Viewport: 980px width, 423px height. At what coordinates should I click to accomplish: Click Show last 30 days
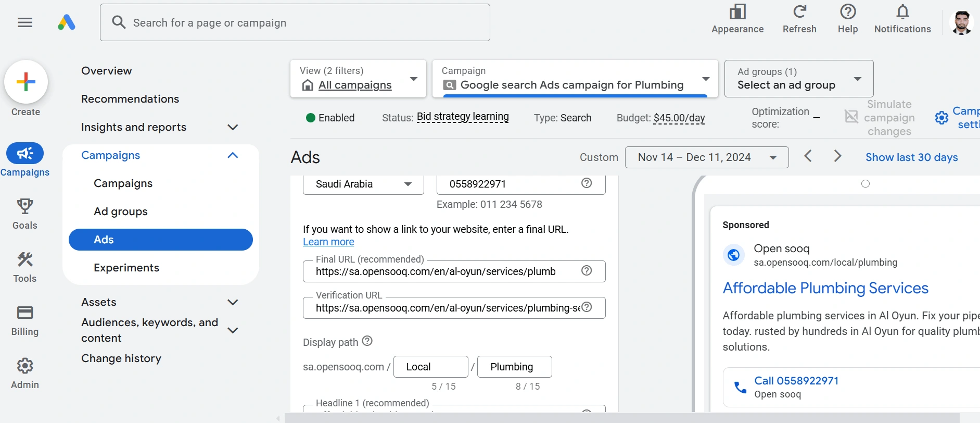[x=911, y=157]
